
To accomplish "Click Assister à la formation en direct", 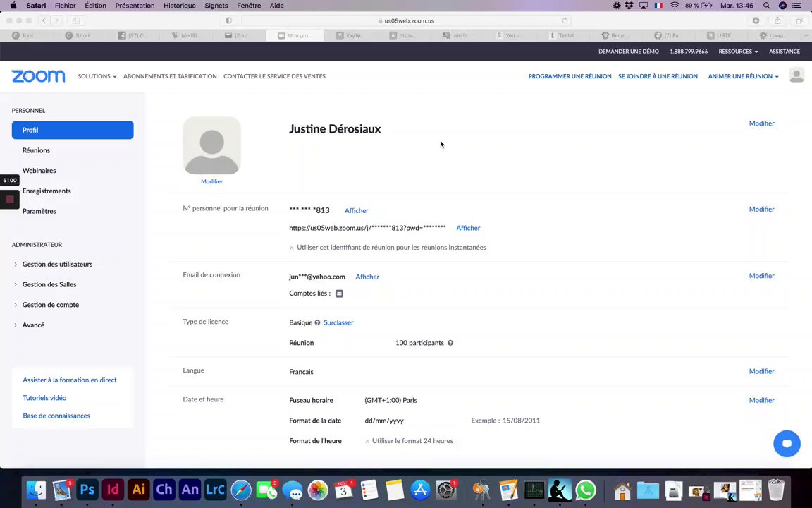I will 69,380.
